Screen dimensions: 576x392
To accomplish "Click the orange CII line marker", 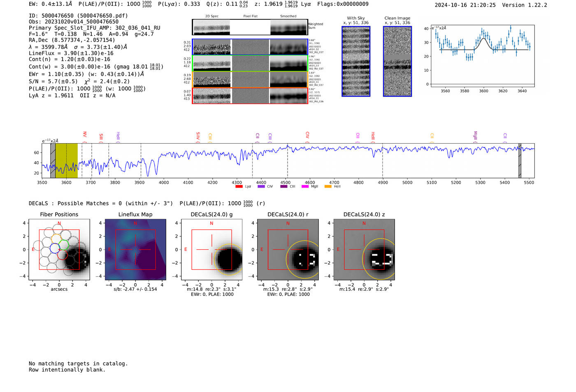I will tap(432, 138).
